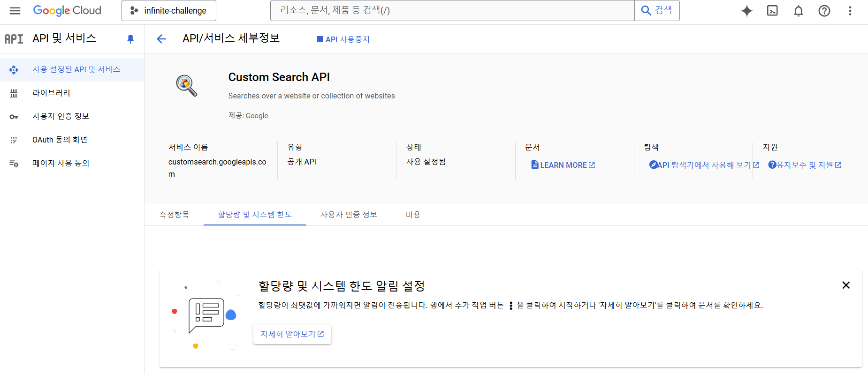
Task: Open the help question mark icon
Action: (x=824, y=11)
